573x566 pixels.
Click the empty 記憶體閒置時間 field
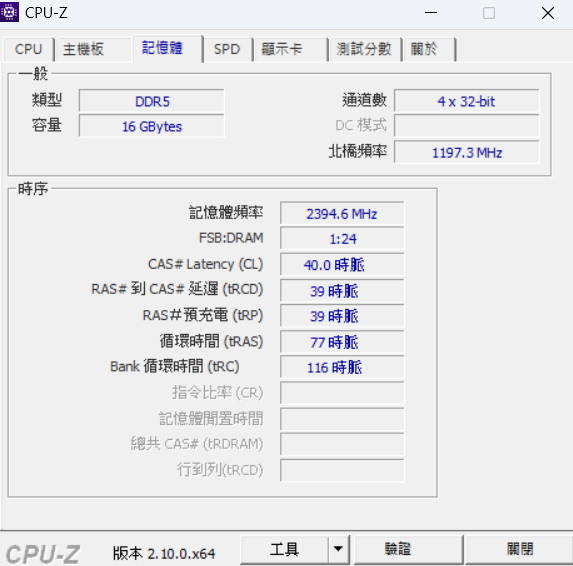pyautogui.click(x=342, y=419)
